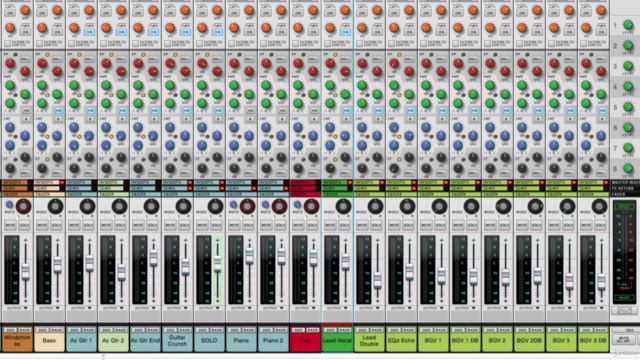The height and width of the screenshot is (360, 640).
Task: Click the Mute All Off button
Action: point(623,340)
